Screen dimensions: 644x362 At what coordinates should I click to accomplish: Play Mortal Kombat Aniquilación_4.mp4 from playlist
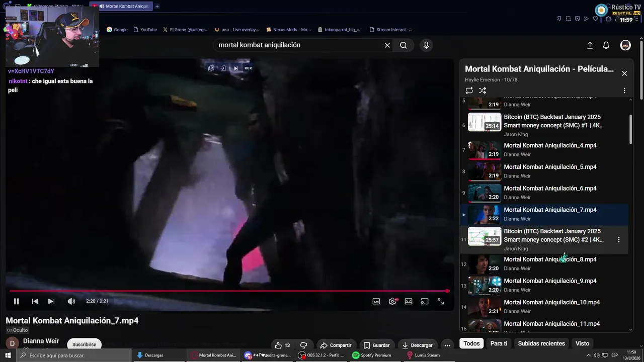coord(550,145)
